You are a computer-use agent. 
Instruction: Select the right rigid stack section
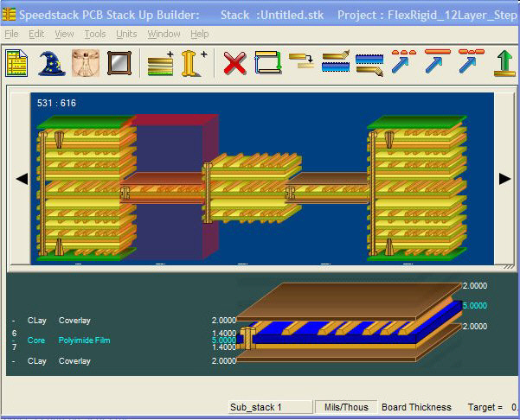point(417,188)
